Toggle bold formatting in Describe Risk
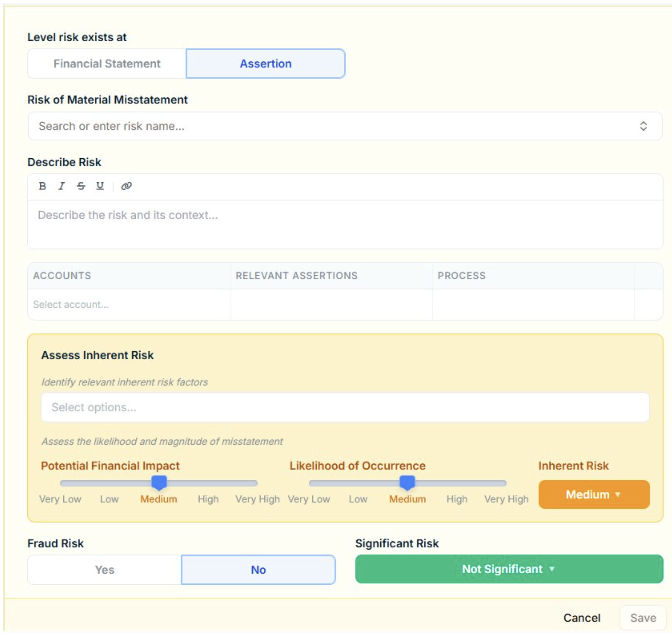This screenshot has height=640, width=672. (x=42, y=186)
